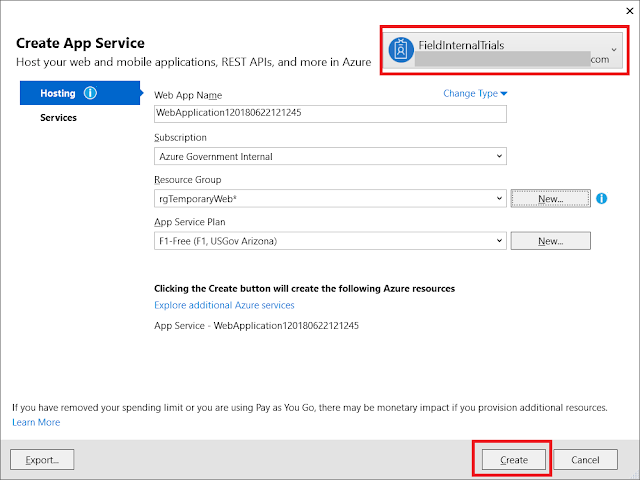Screen dimensions: 640x480
Task: Click the info icon next to Hosting
Action: 90,93
